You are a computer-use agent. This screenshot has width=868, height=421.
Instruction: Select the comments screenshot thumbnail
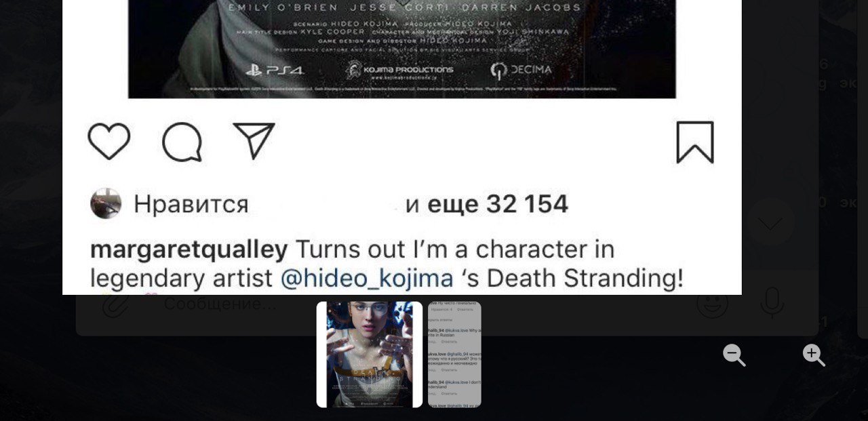click(x=454, y=354)
